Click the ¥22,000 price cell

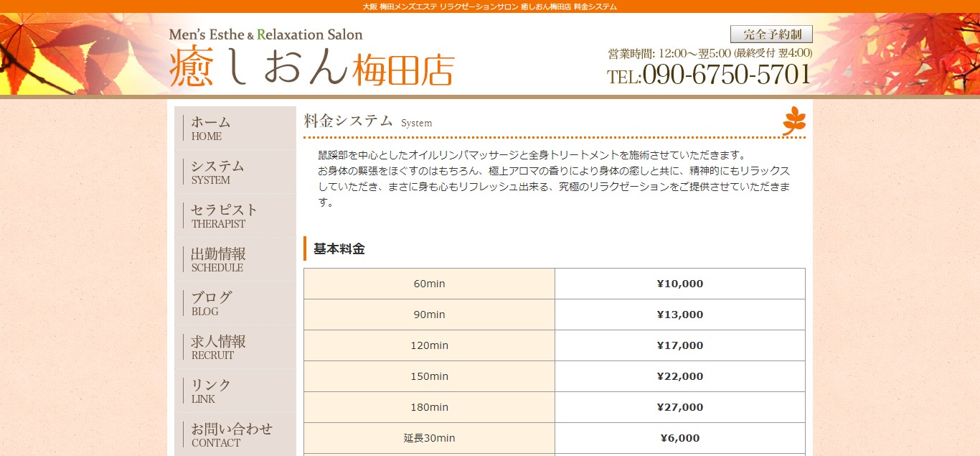tap(679, 376)
